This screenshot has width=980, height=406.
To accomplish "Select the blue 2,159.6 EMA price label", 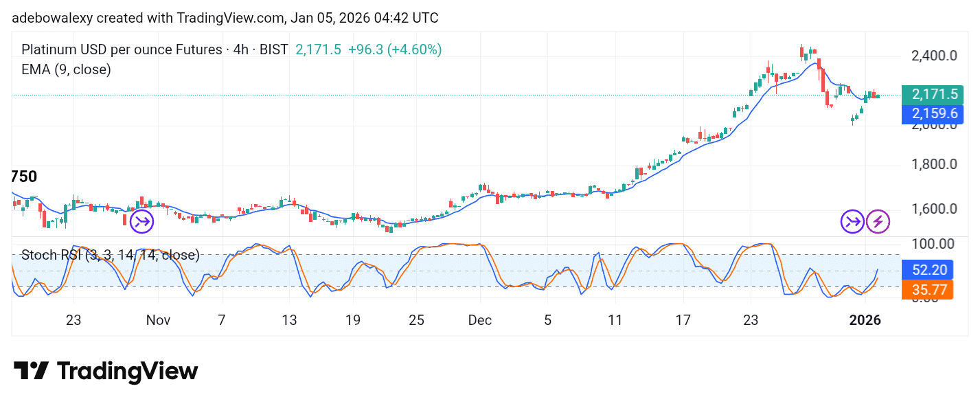I will tap(932, 113).
